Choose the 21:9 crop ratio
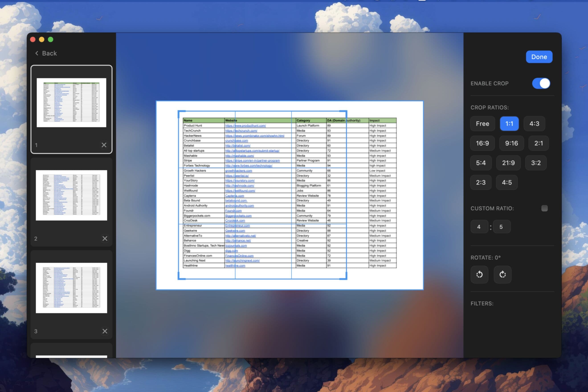 [508, 163]
